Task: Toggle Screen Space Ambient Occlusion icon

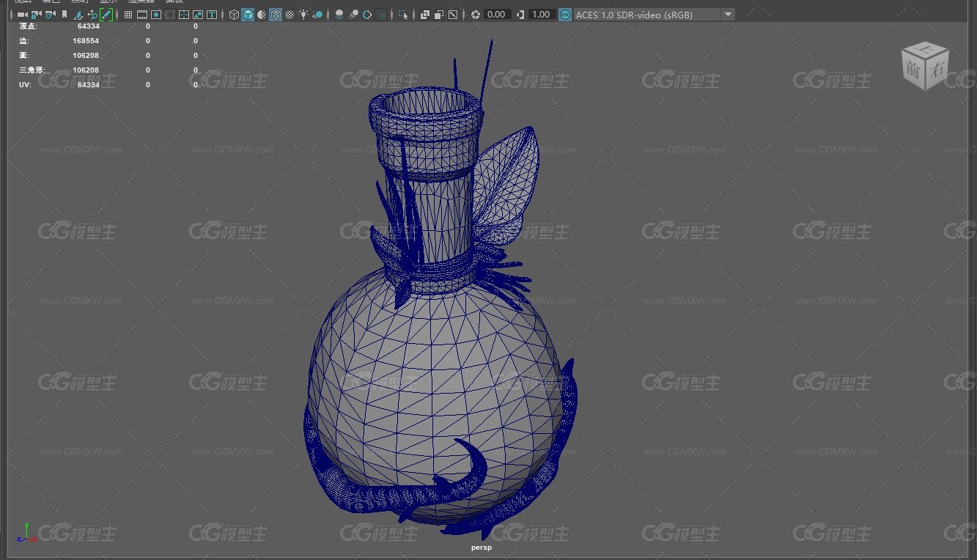Action: click(339, 15)
